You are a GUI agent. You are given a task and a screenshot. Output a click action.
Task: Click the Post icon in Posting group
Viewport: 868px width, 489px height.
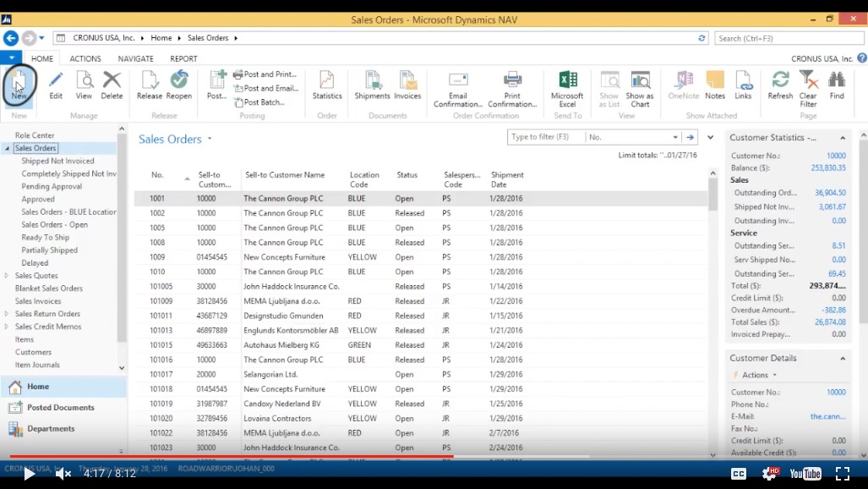216,80
